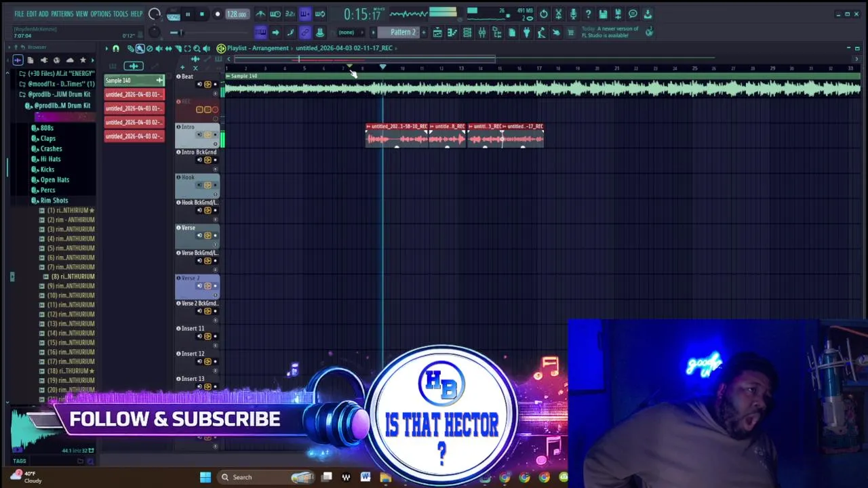Open the pattern selector showing Pattern 2
Screen dimensions: 868x488
click(x=399, y=32)
